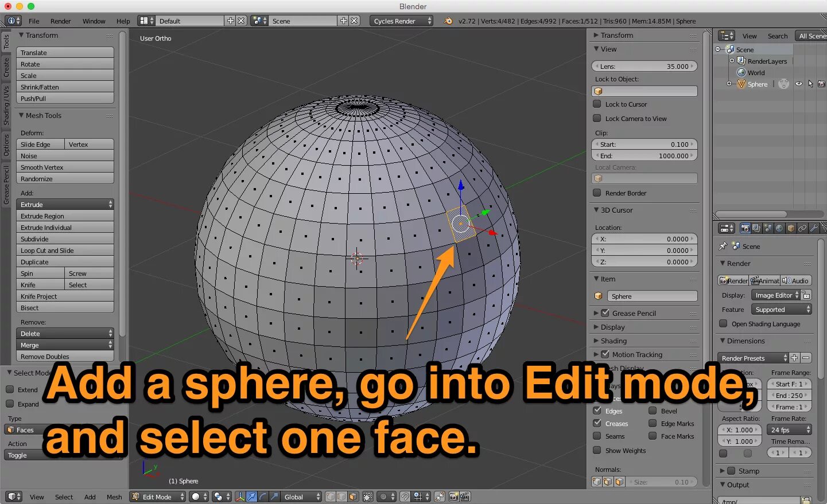Switch to edge select mode
Screen dimensions: 827x504
[342, 497]
